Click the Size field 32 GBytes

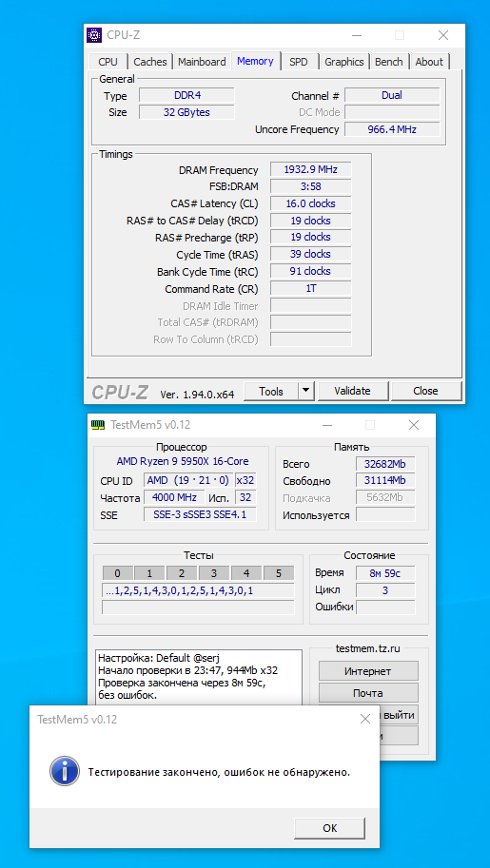click(186, 112)
